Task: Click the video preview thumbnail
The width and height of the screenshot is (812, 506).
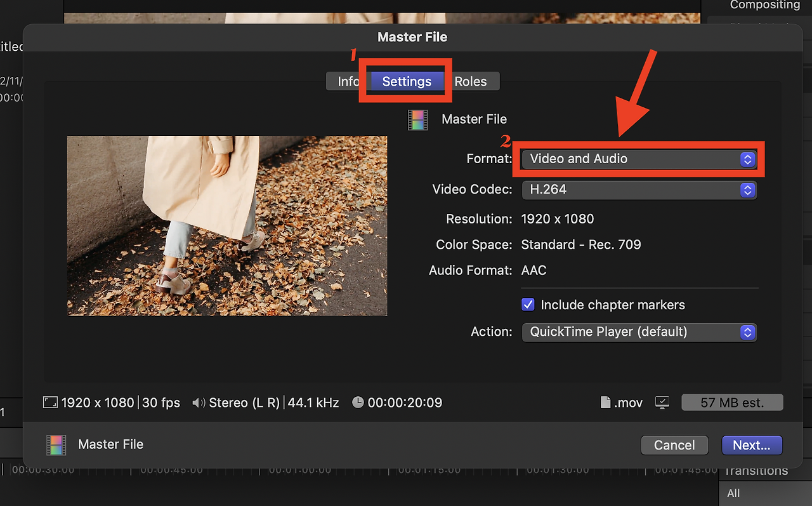Action: click(x=226, y=225)
